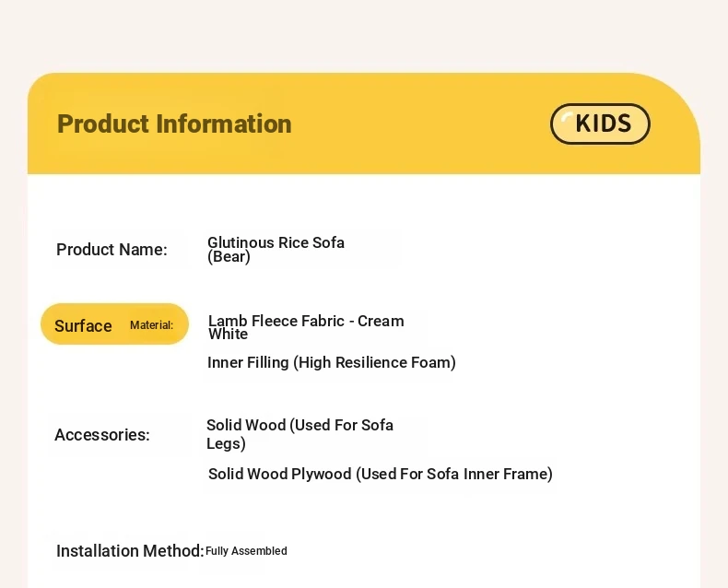Click the KIDS badge
This screenshot has height=588, width=728.
click(600, 123)
